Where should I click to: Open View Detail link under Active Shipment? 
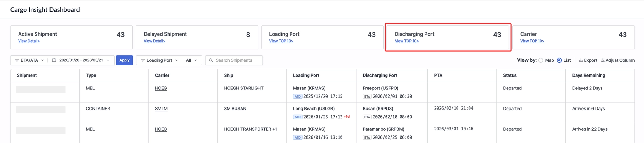(29, 41)
